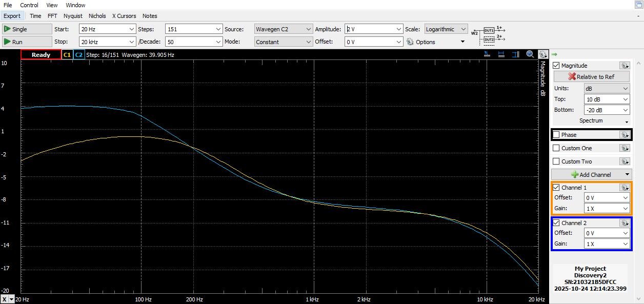This screenshot has width=644, height=304.
Task: Click the Relative to Ref button
Action: click(591, 77)
